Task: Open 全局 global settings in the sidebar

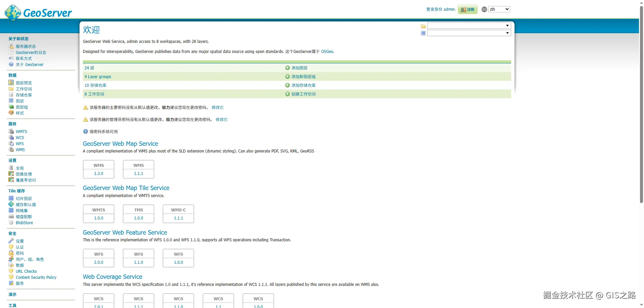Action: (20, 168)
